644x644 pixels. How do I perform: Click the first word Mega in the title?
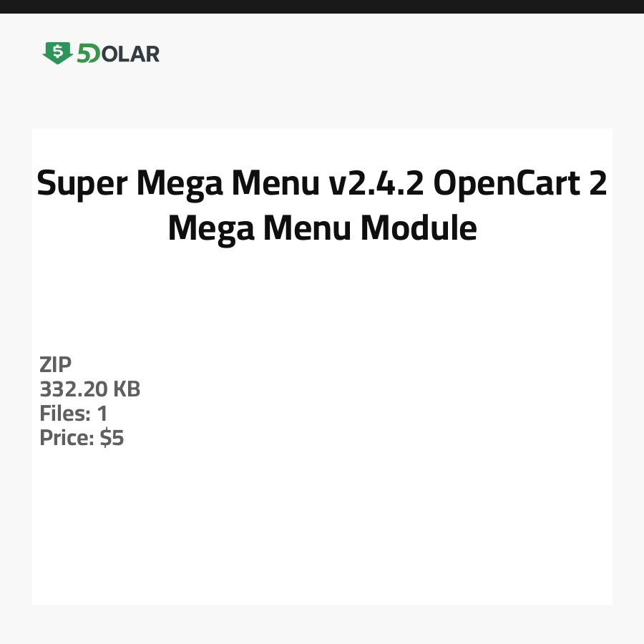180,184
